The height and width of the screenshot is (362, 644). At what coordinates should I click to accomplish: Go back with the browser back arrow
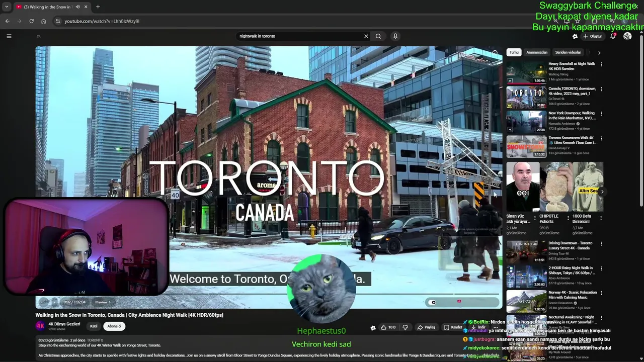[7, 21]
